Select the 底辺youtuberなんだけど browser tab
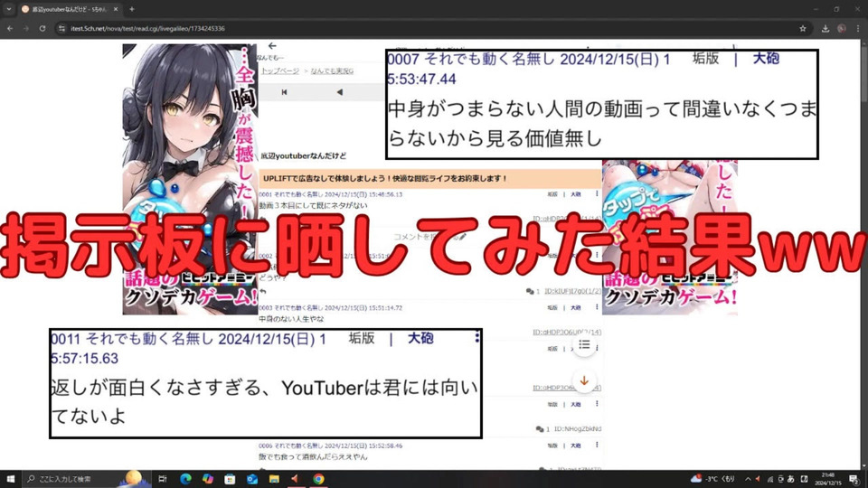This screenshot has width=868, height=488. coord(70,9)
